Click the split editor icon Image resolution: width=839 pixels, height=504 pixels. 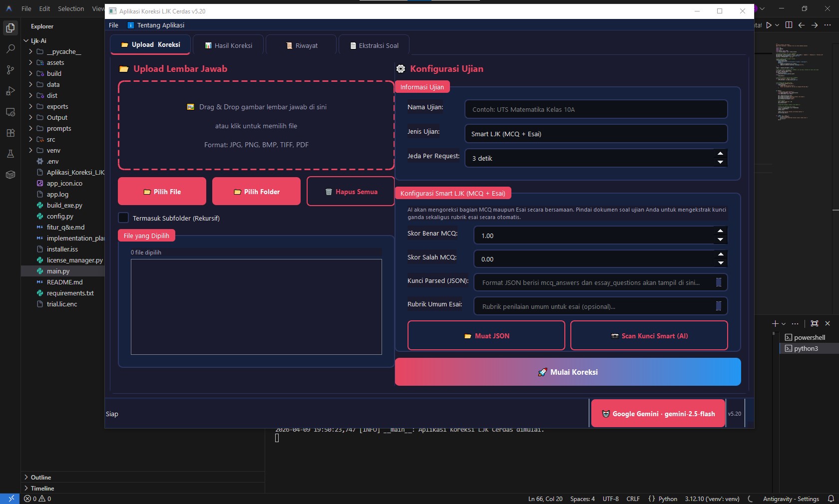[x=789, y=25]
